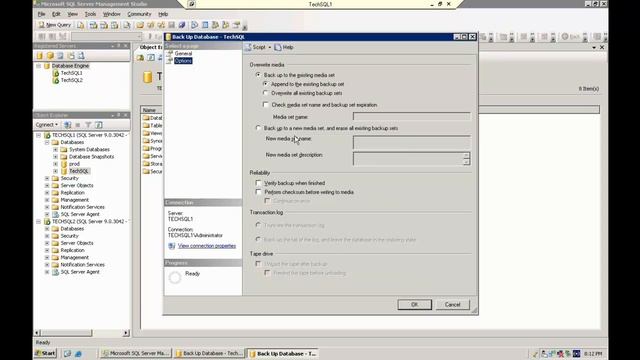Click the New Query toolbar button

click(55, 25)
